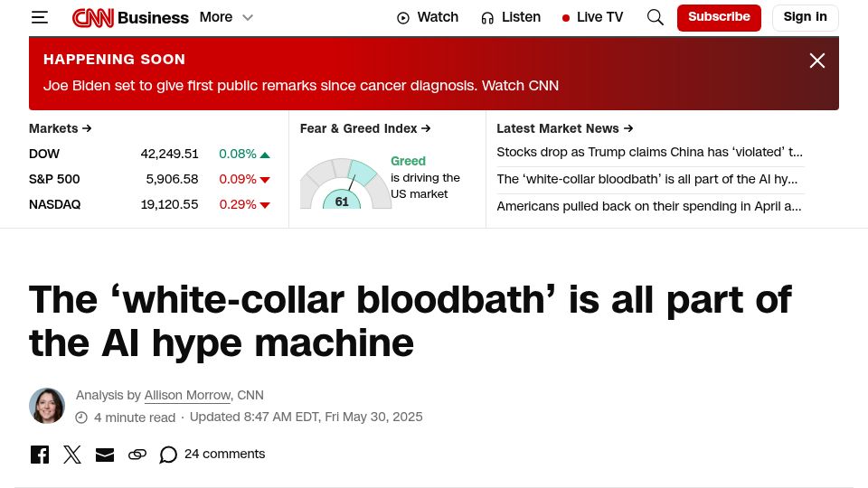Screen dimensions: 868x488
Task: Dismiss the Happening Soon banner
Action: (x=817, y=61)
